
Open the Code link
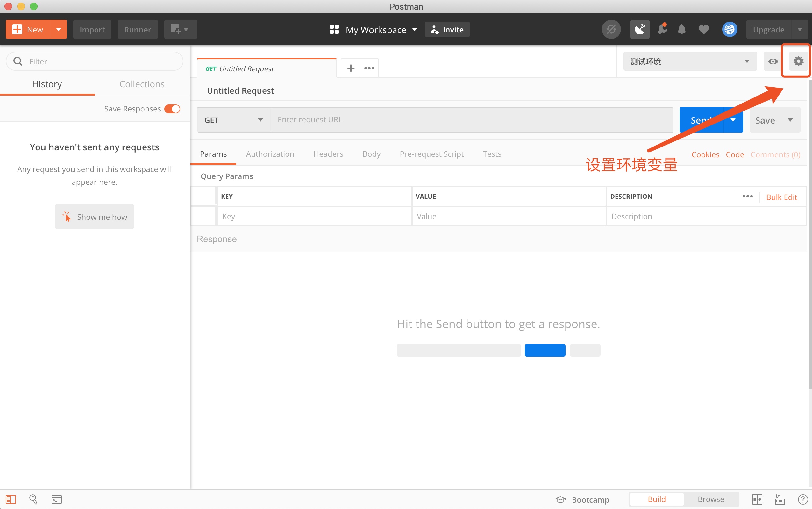point(735,154)
